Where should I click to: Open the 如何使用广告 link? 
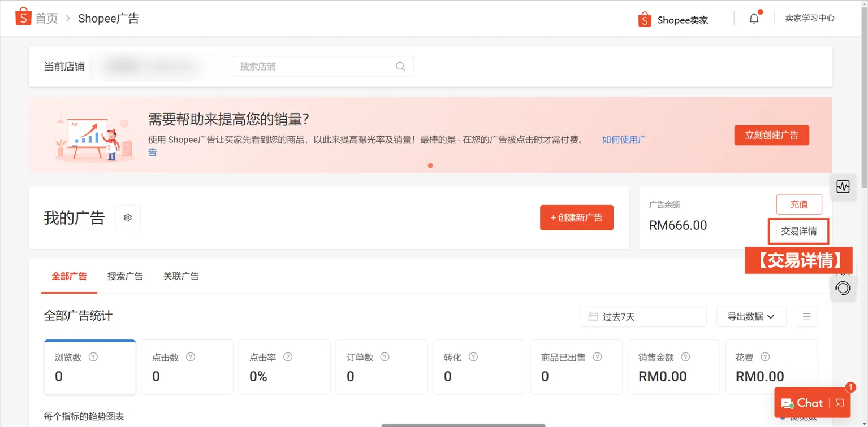click(624, 139)
